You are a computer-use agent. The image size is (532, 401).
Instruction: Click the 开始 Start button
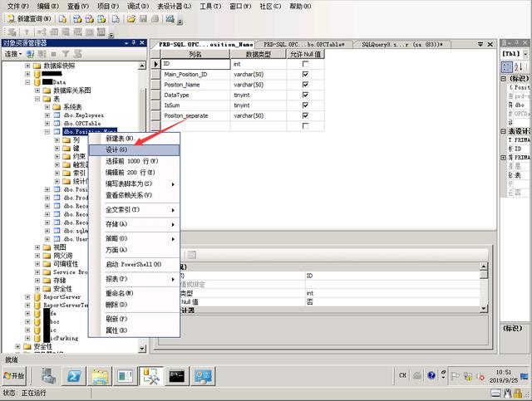[x=14, y=375]
